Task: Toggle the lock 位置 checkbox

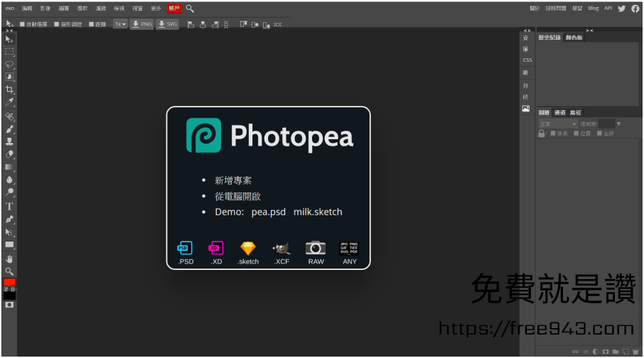Action: pyautogui.click(x=576, y=133)
